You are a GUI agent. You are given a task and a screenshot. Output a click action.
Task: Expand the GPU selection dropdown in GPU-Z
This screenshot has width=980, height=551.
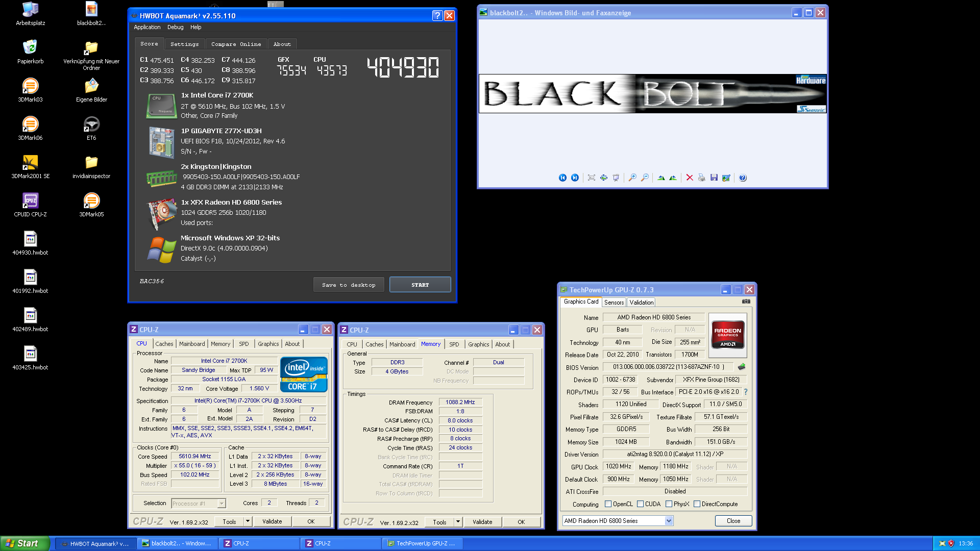[x=669, y=521]
